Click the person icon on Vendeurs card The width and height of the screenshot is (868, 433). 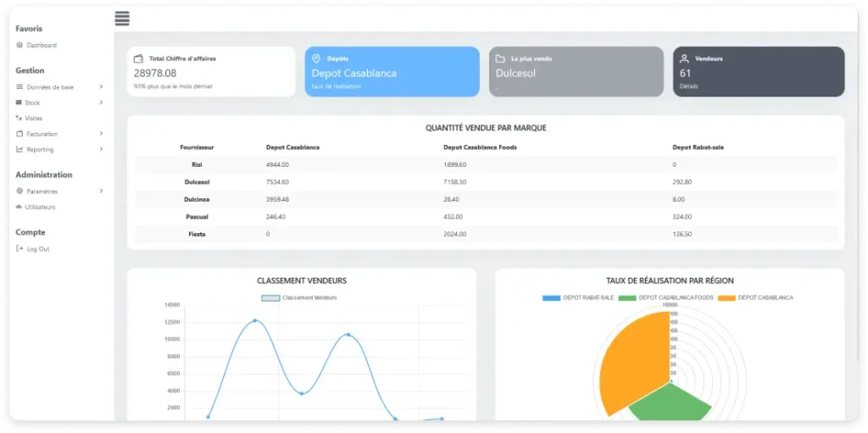[684, 58]
